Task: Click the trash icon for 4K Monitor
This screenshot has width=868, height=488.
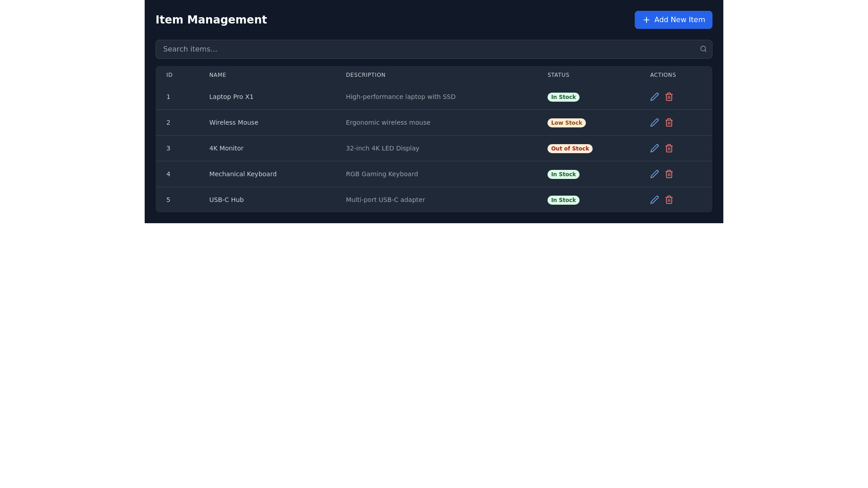Action: click(669, 148)
